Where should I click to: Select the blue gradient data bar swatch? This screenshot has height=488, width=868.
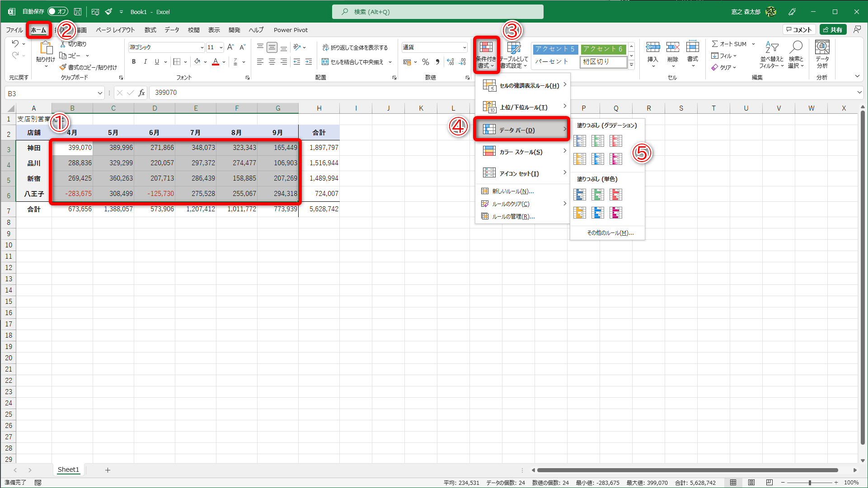coord(580,141)
